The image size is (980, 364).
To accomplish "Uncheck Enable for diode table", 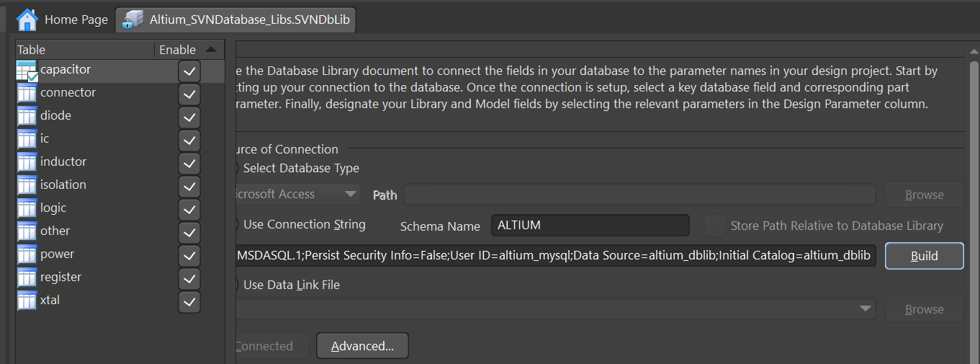I will [x=189, y=117].
